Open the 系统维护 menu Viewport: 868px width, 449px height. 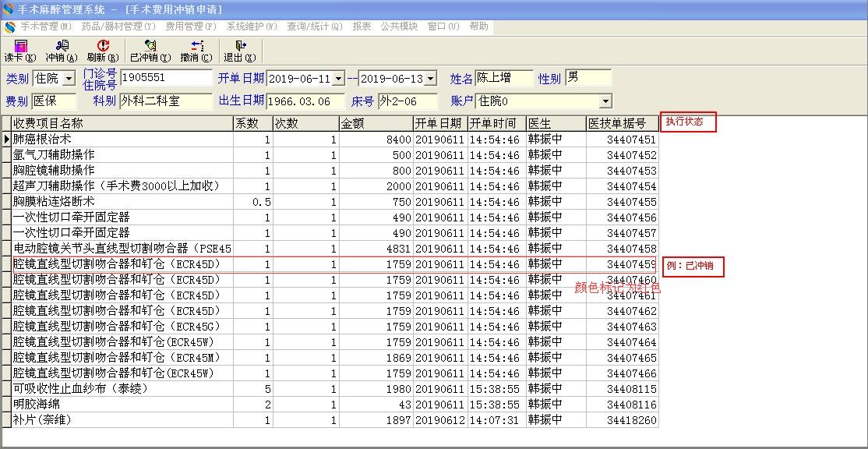(252, 26)
